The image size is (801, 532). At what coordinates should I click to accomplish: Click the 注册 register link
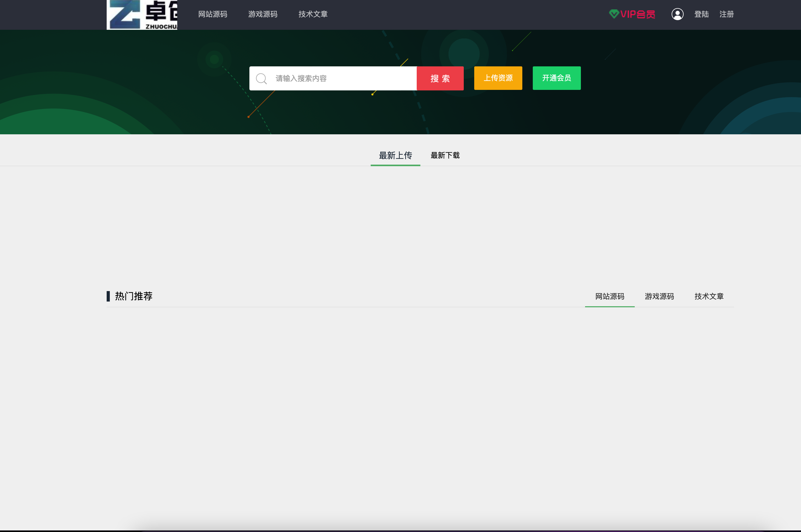tap(727, 14)
